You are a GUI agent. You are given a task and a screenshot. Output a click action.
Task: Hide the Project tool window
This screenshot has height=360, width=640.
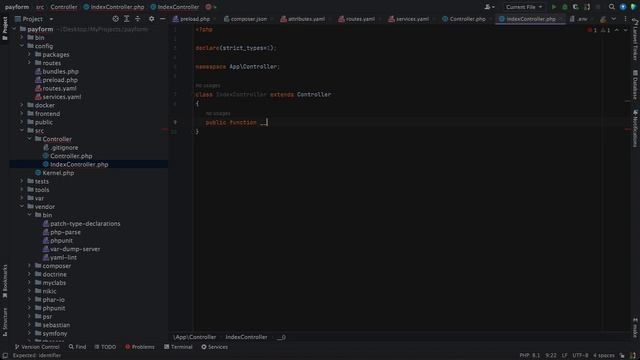click(x=162, y=19)
